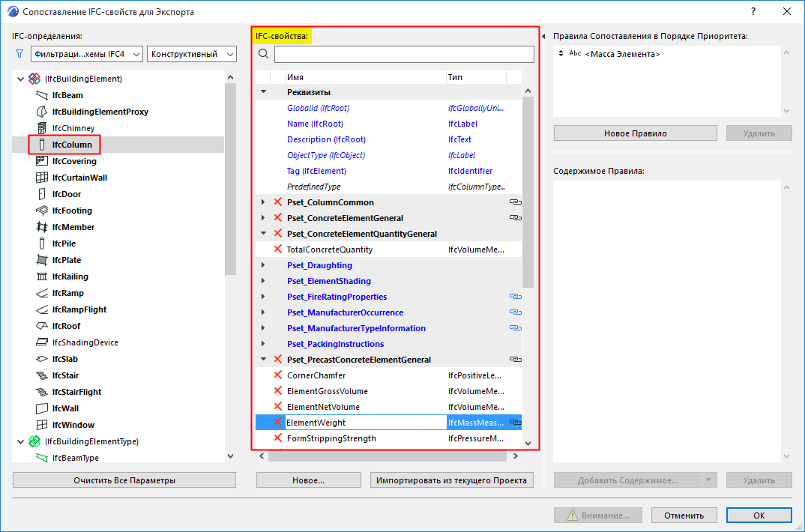
Task: Click red X on Pset_PrecastConcreteElementGeneral
Action: click(278, 359)
